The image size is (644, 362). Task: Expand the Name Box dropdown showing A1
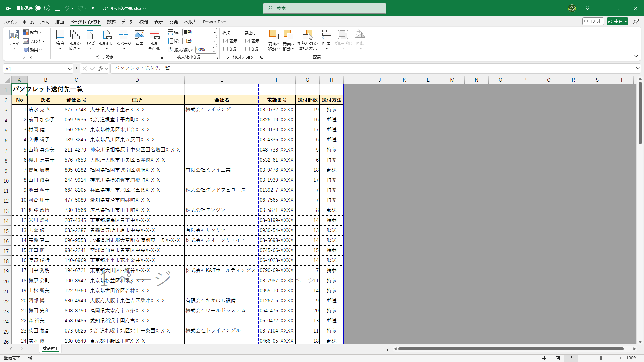tap(69, 69)
